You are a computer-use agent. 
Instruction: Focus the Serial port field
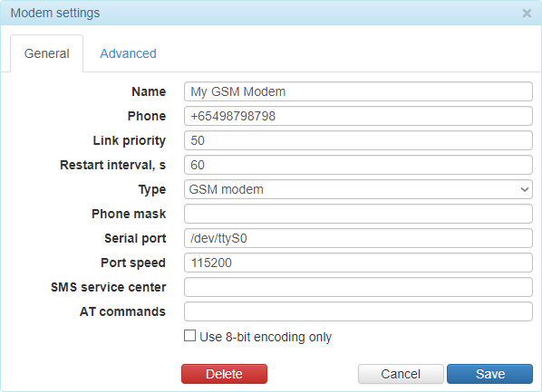coord(358,238)
